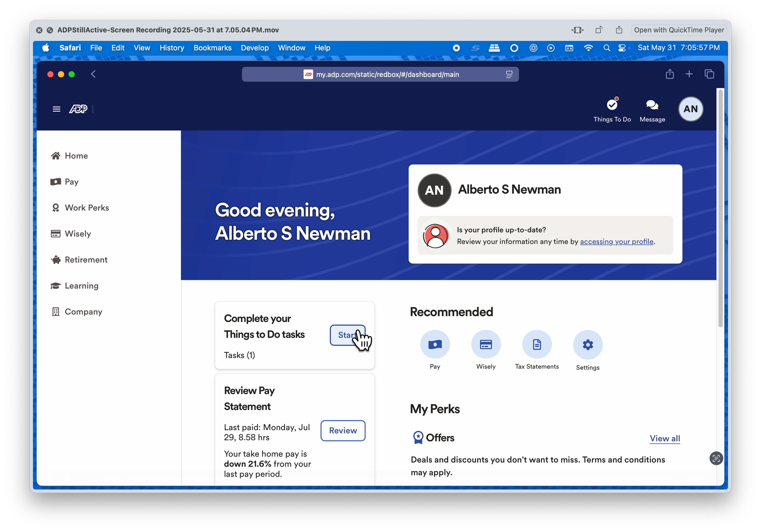Click the Review Pay Statement heading
This screenshot has height=532, width=761.
pyautogui.click(x=249, y=399)
